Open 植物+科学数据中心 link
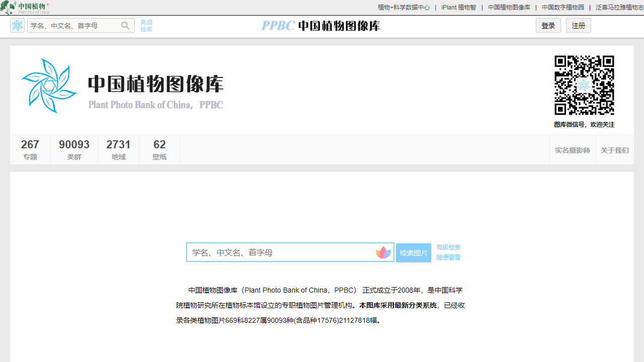 click(x=404, y=8)
